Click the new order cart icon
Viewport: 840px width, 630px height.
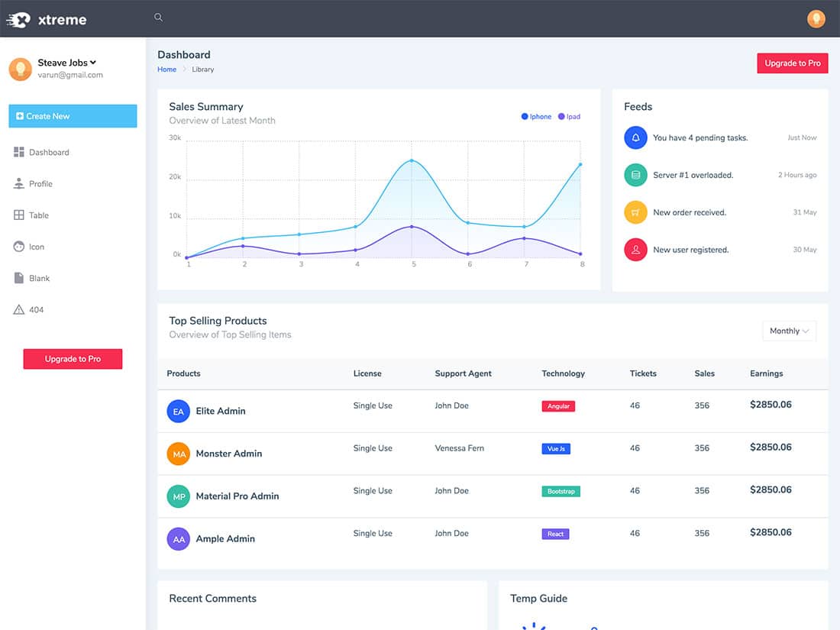click(635, 212)
